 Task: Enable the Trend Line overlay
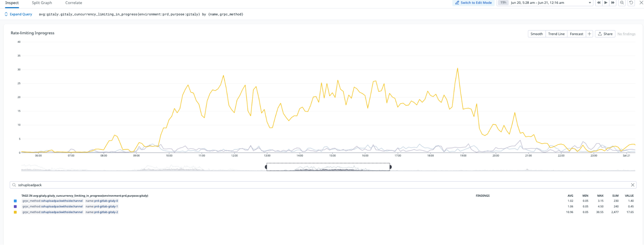click(x=556, y=34)
